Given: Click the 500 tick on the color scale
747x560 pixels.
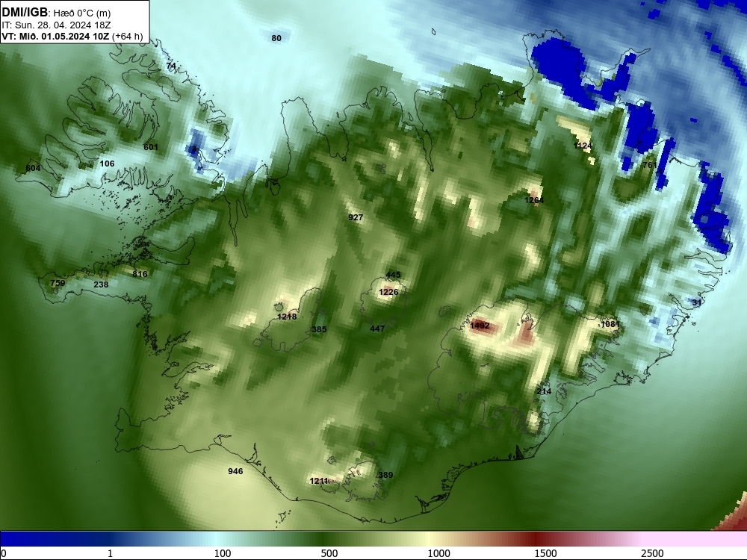Looking at the screenshot, I should [x=329, y=553].
